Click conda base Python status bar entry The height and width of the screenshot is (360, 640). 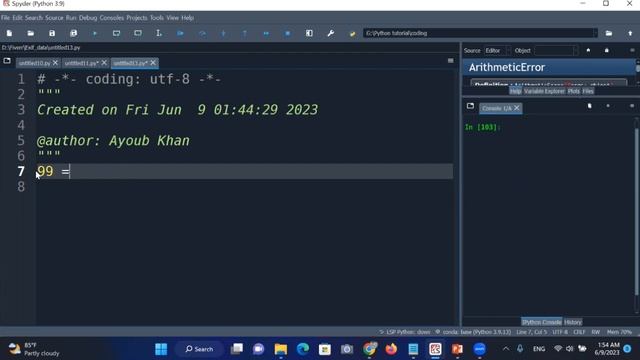[473, 332]
